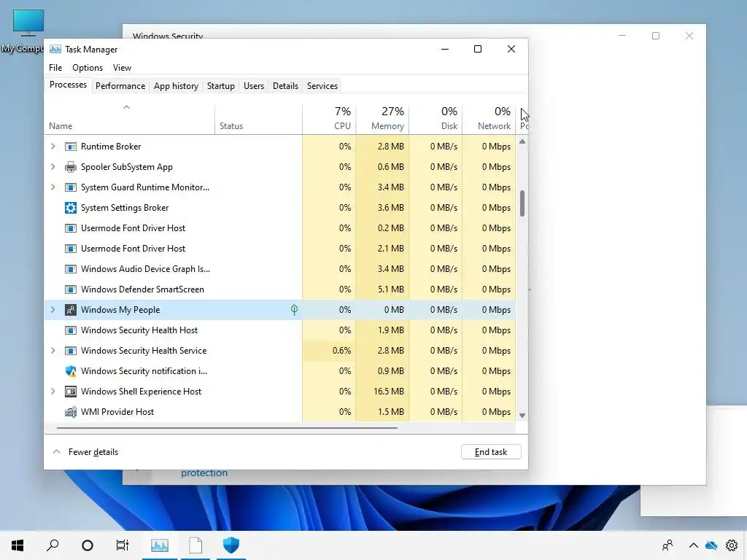
Task: Expand Windows Security Health Service group
Action: (53, 351)
